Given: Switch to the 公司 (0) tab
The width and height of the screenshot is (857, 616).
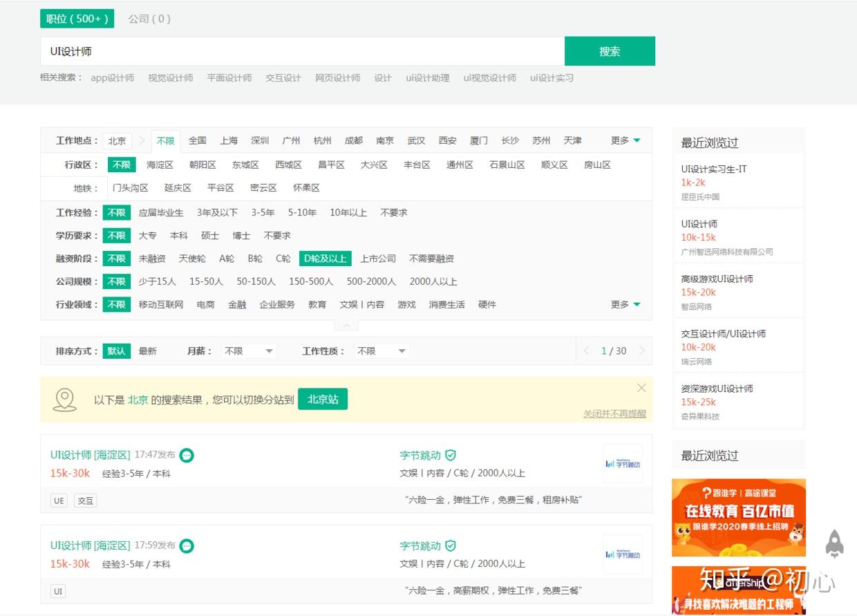Looking at the screenshot, I should point(149,19).
